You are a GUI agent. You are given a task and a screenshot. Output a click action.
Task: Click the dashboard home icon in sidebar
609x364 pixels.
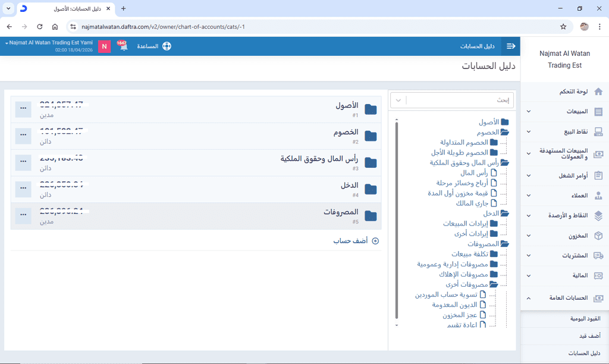[598, 92]
